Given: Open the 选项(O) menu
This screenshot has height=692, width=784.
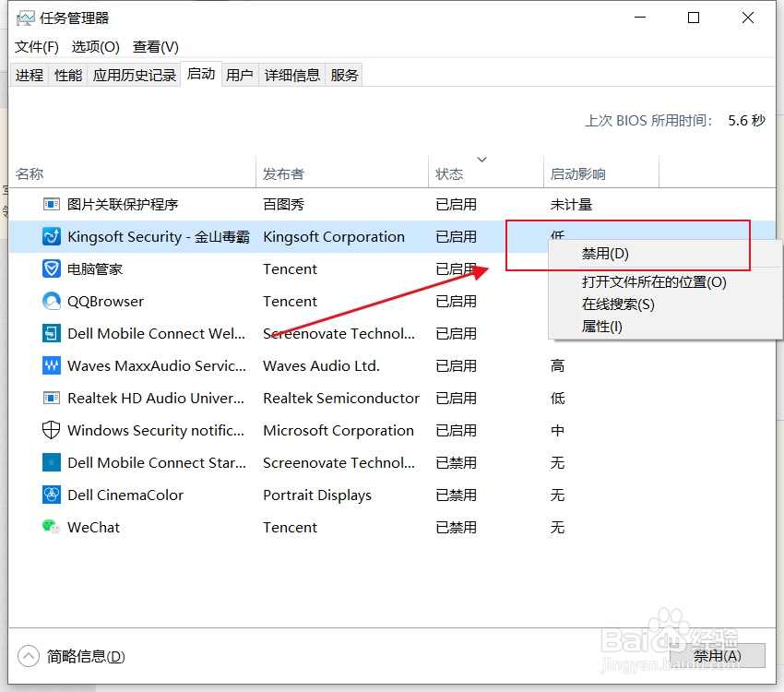Looking at the screenshot, I should point(96,47).
